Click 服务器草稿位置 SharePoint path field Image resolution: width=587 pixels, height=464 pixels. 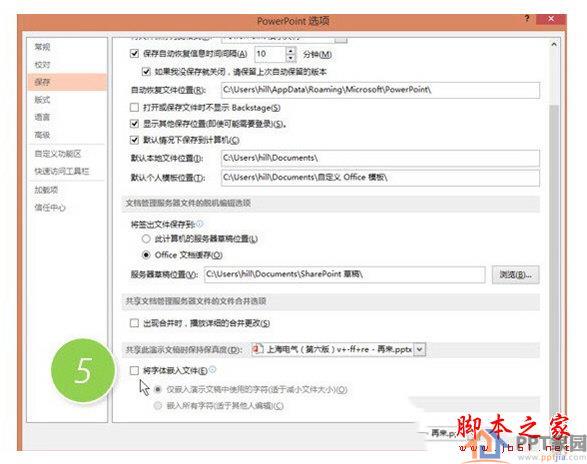tap(345, 275)
